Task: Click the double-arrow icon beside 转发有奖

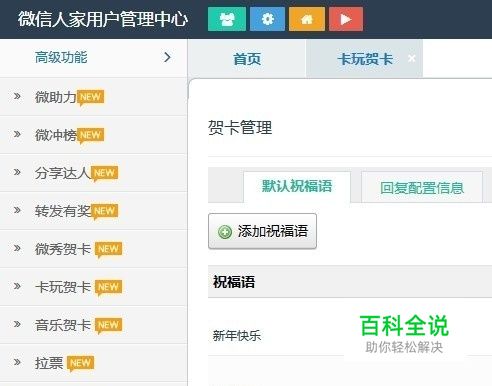Action: point(17,210)
